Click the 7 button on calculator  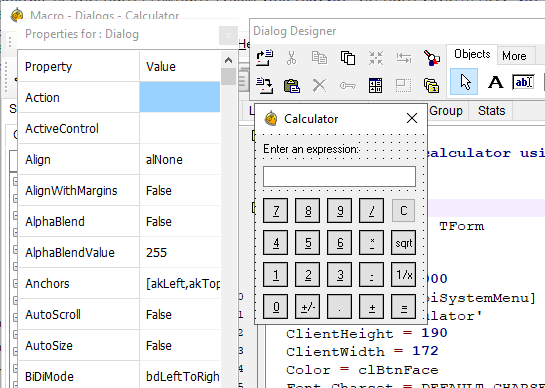[276, 211]
